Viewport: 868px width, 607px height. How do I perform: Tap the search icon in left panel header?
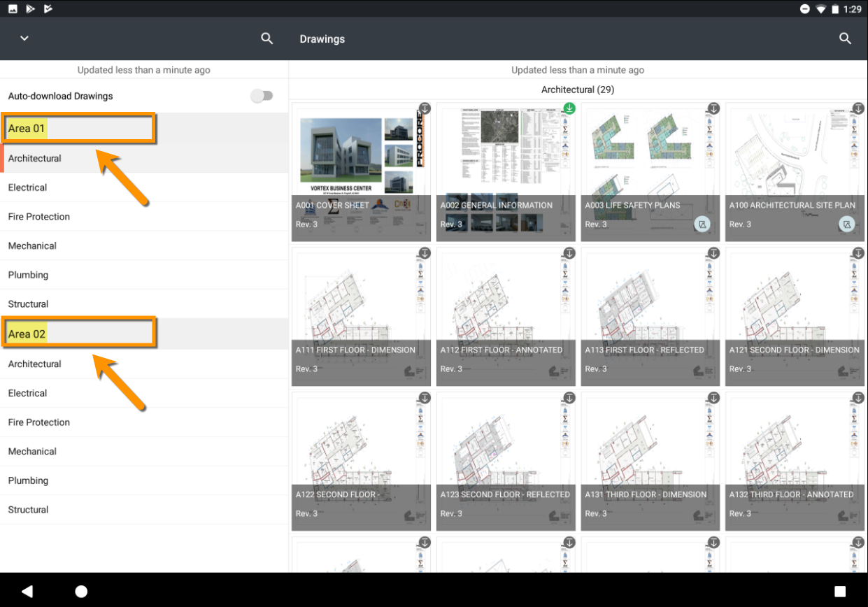[x=266, y=38]
